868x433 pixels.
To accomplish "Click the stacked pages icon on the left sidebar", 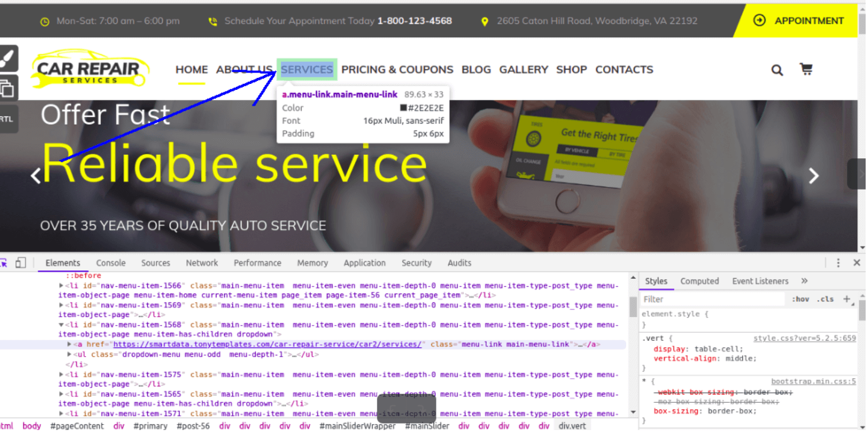I will pos(8,87).
